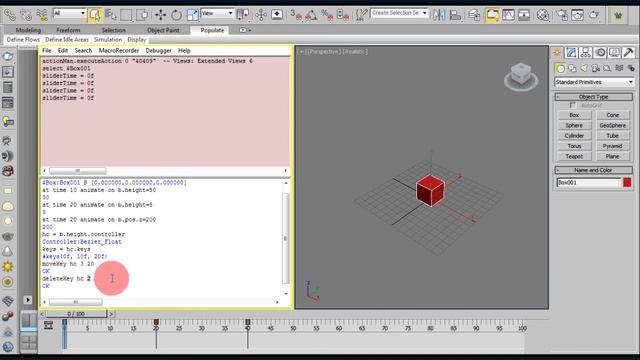Click the Unlink Selection tool
Screen dimensions: 640x360
[x=26, y=15]
